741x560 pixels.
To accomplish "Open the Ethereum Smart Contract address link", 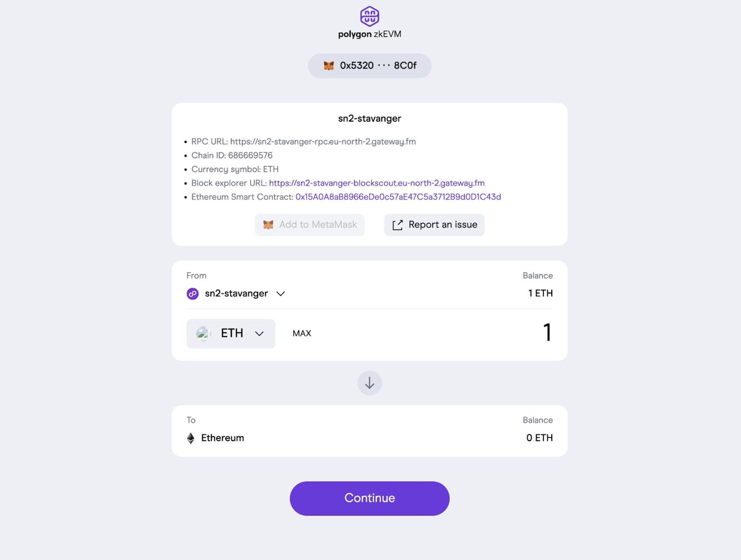I will [x=398, y=197].
